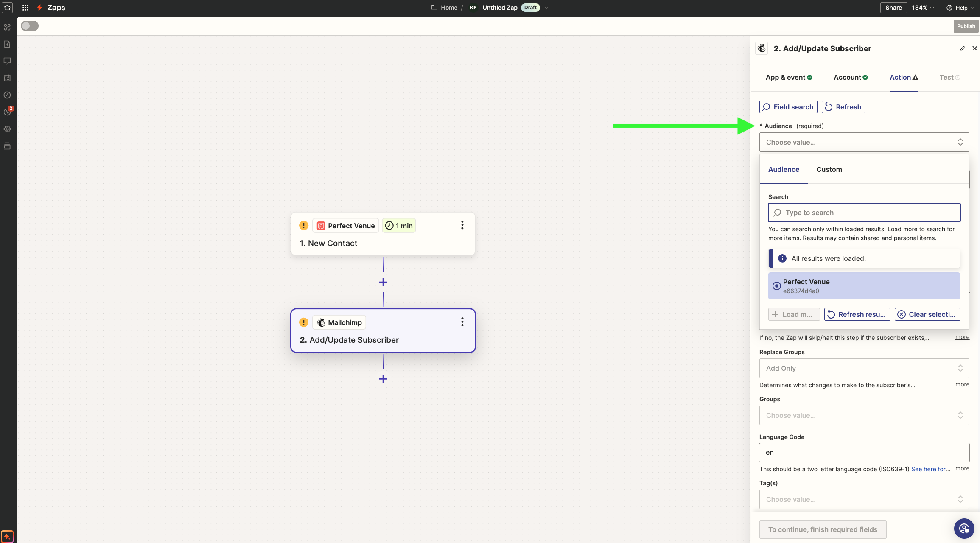Select the Custom tab in dropdown
980x543 pixels.
829,169
